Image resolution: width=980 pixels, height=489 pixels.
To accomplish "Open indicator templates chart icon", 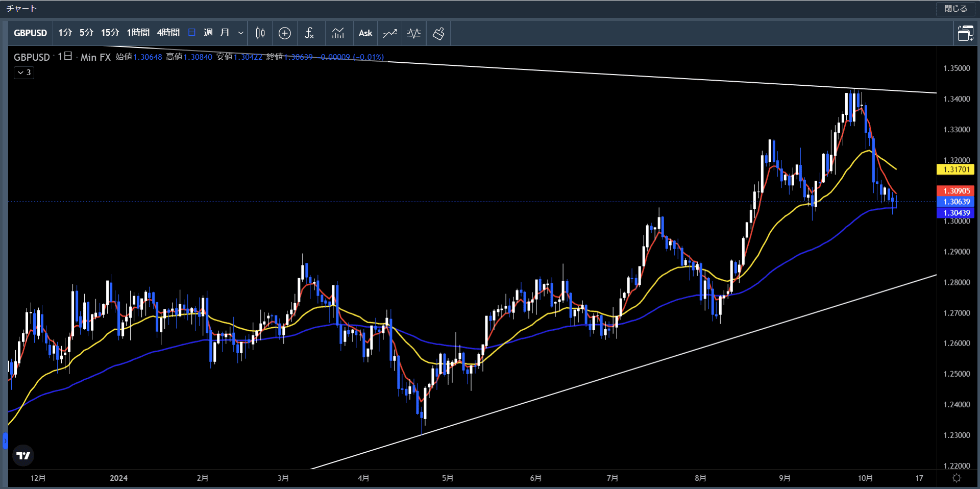I will tap(338, 33).
